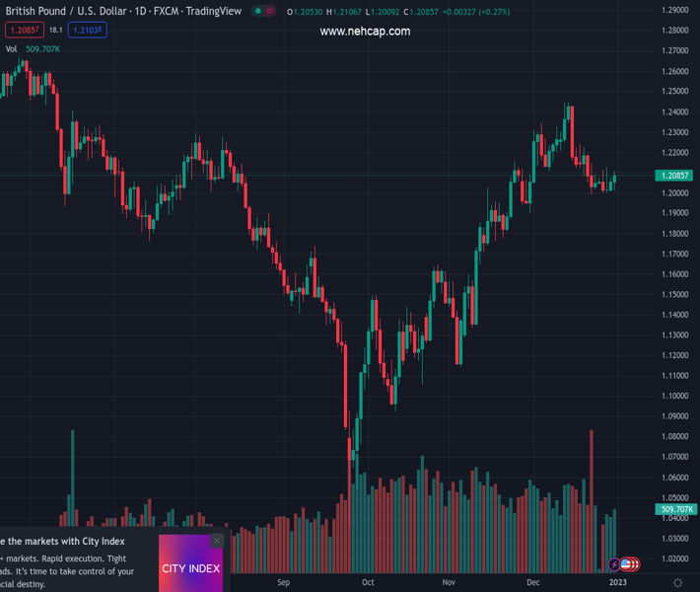Click the market status indicator pill
The width and height of the screenshot is (700, 592).
coord(263,11)
